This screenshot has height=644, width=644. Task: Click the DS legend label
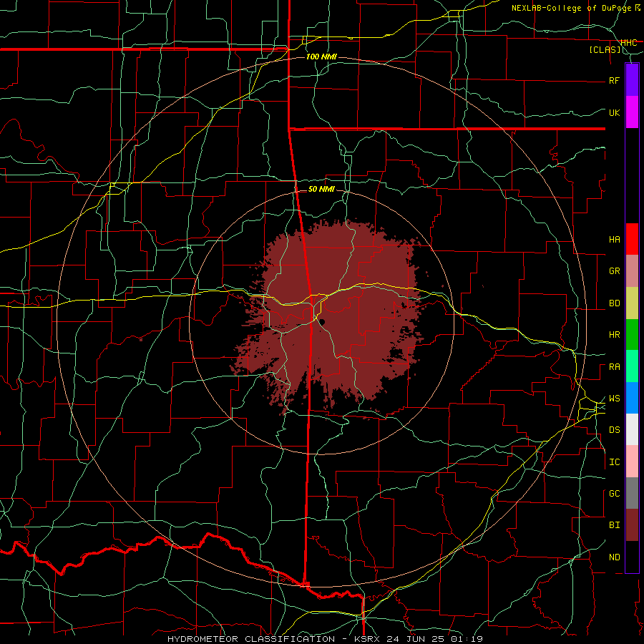pyautogui.click(x=614, y=430)
